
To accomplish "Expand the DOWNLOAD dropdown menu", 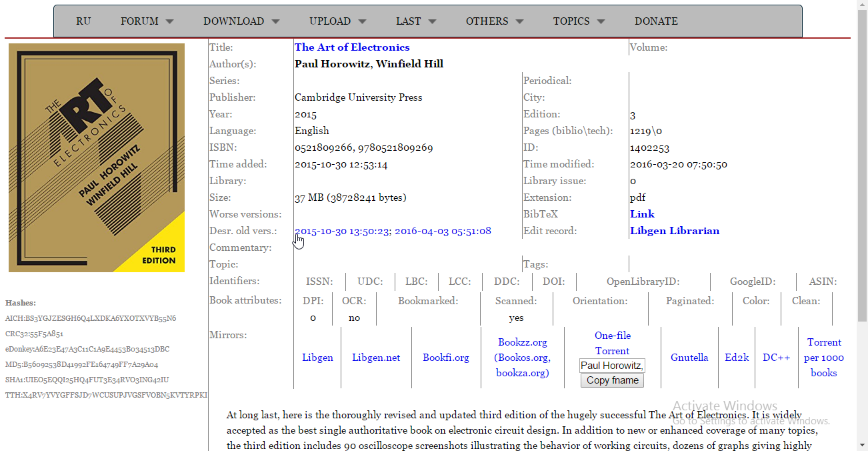I will coord(241,21).
